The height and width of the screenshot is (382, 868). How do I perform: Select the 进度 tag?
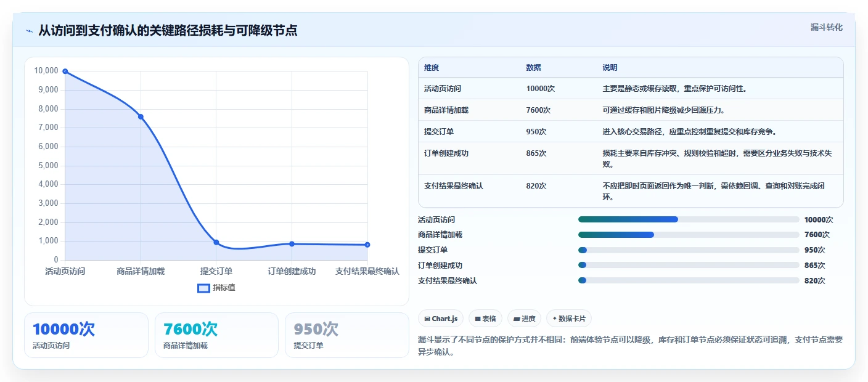coord(524,319)
